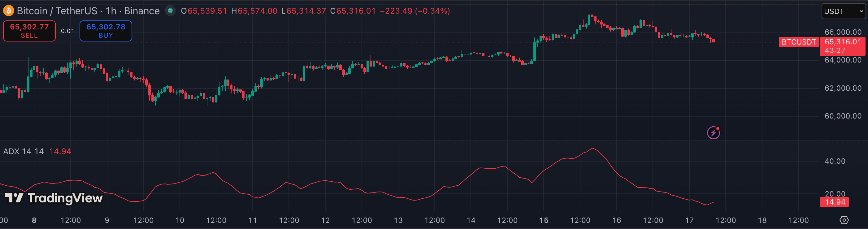Click the bold date 15 on time axis
The image size is (868, 229).
point(544,220)
